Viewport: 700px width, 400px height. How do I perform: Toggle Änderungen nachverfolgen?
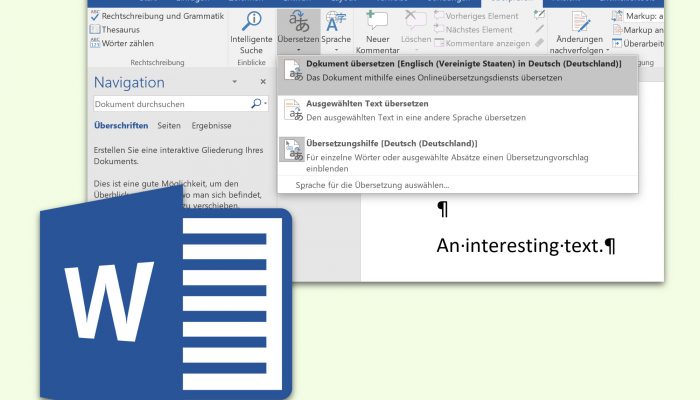[579, 32]
